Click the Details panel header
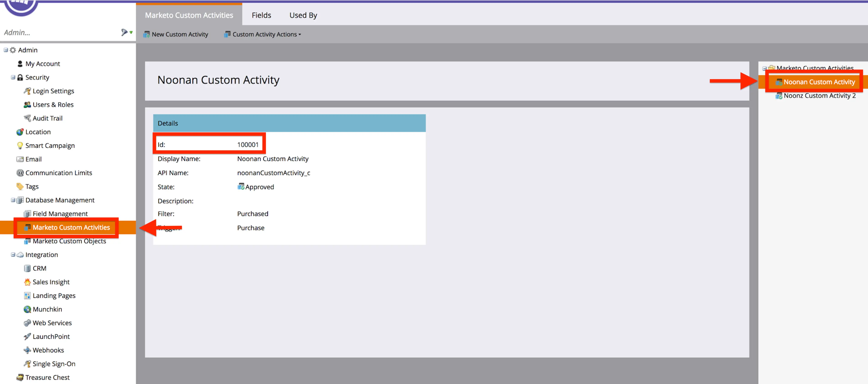 [289, 123]
